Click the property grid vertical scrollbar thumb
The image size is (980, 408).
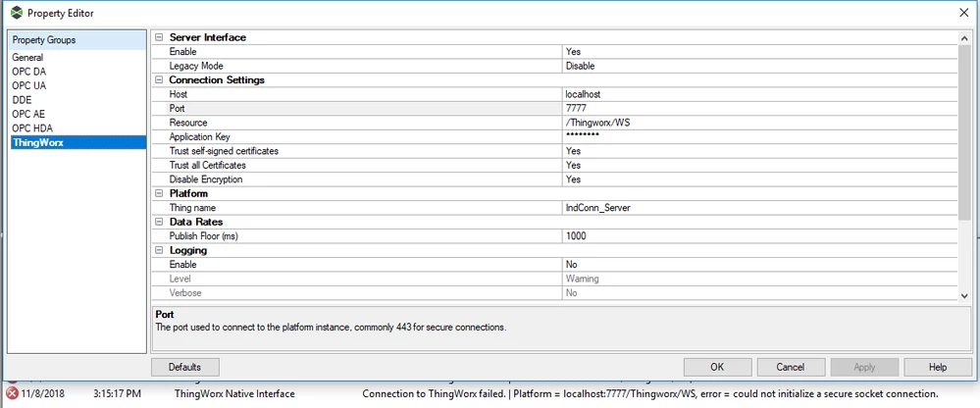coord(964,133)
